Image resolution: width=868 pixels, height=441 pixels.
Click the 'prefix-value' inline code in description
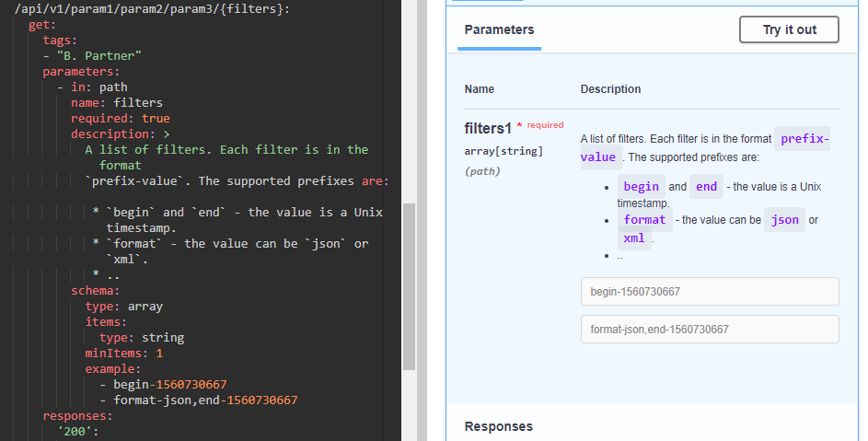tap(803, 139)
